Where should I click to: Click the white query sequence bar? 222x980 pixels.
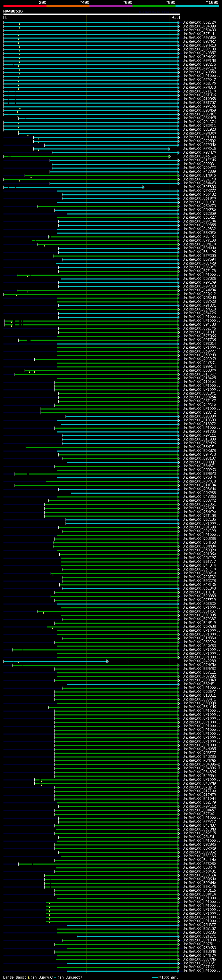coord(92,15)
